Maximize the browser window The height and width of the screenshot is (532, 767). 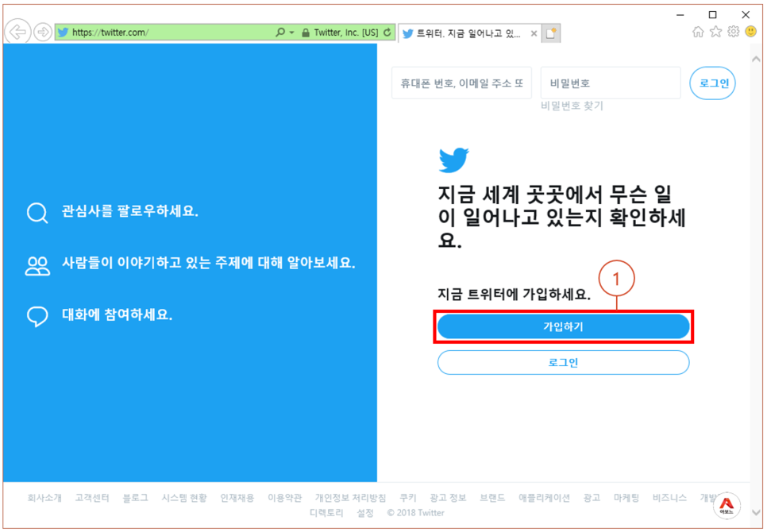pyautogui.click(x=713, y=14)
